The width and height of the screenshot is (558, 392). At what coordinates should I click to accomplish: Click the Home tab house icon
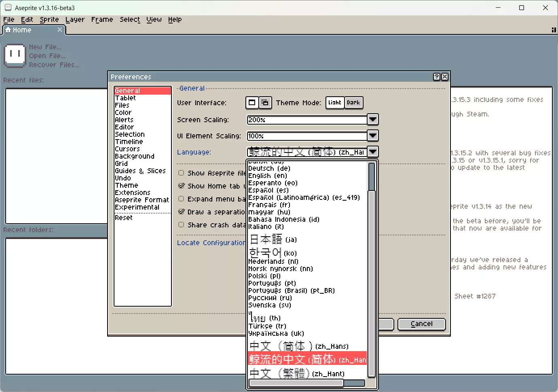[8, 30]
